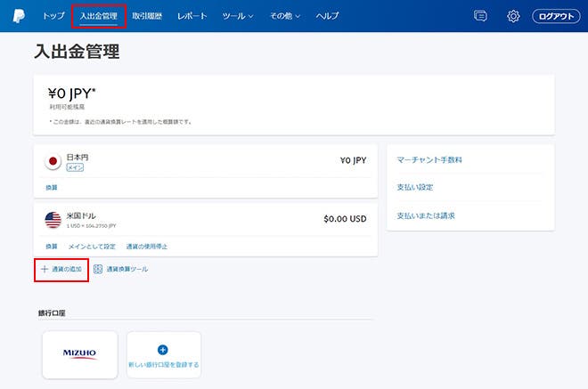588x389 pixels.
Task: Open the 取引履歴 menu item
Action: pyautogui.click(x=147, y=16)
